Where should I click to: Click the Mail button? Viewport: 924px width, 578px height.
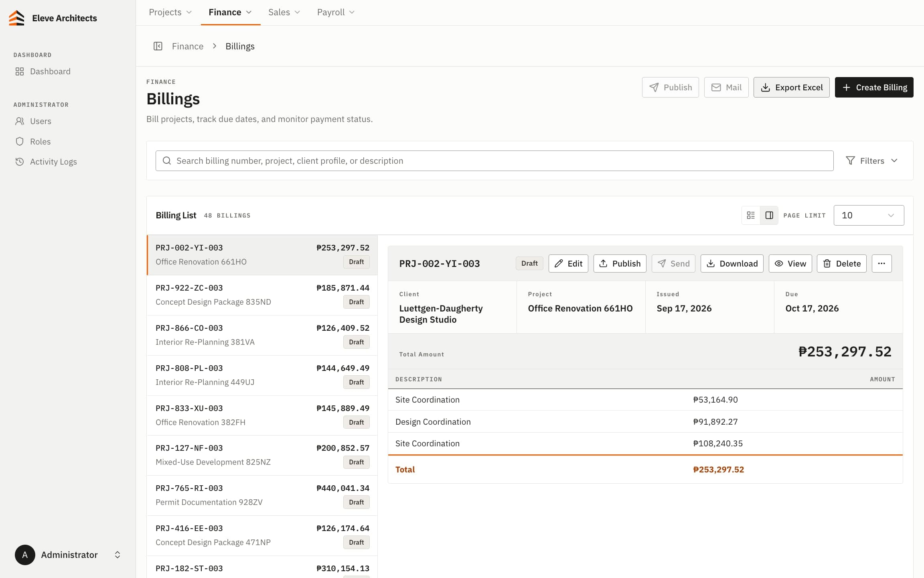(726, 88)
